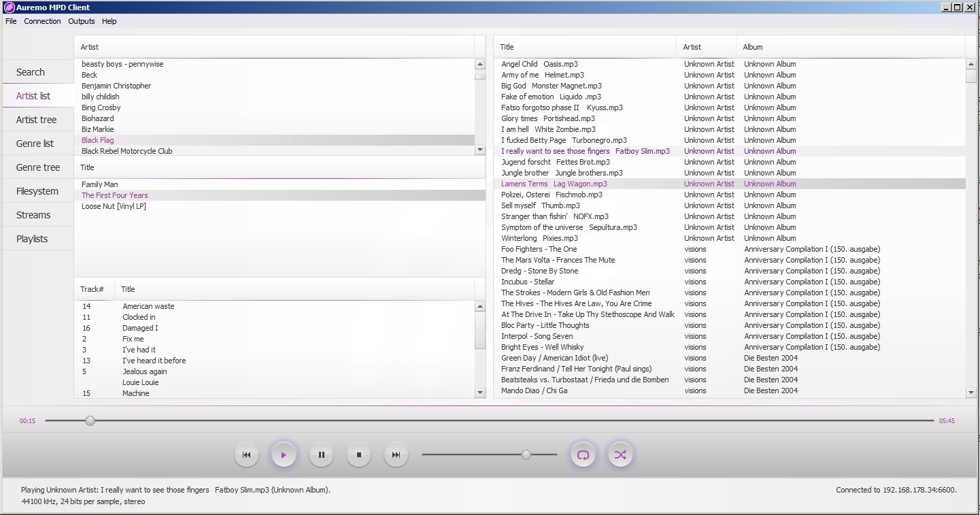Image resolution: width=980 pixels, height=515 pixels.
Task: Click the volume slider handle
Action: click(x=526, y=454)
